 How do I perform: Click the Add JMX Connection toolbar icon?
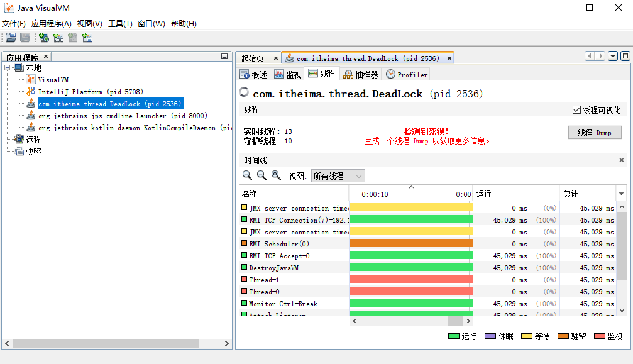(x=58, y=38)
